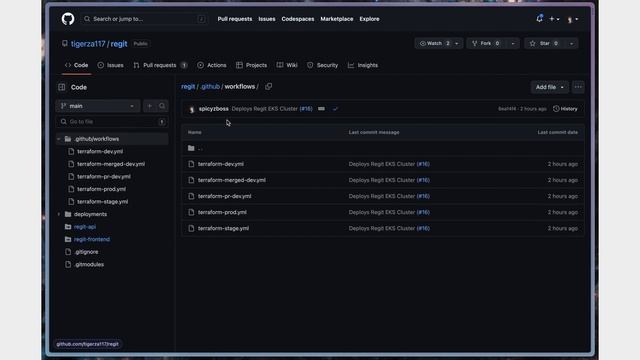This screenshot has height=360, width=640.
Task: Open the create new plus menu
Action: pos(554,19)
